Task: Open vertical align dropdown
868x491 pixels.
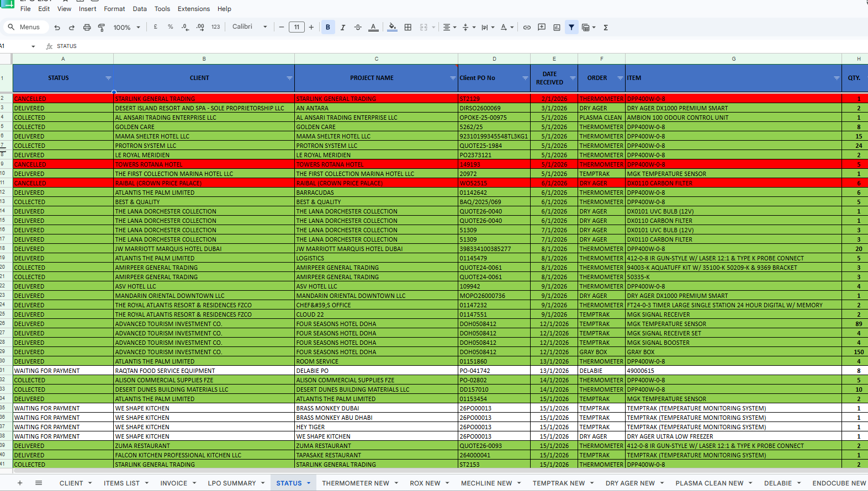Action: pos(469,27)
